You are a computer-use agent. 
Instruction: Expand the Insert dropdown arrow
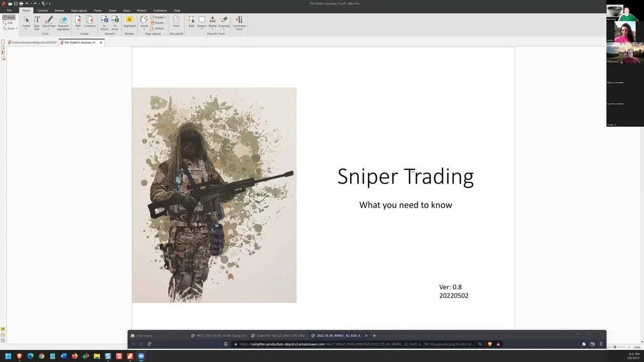(x=144, y=29)
